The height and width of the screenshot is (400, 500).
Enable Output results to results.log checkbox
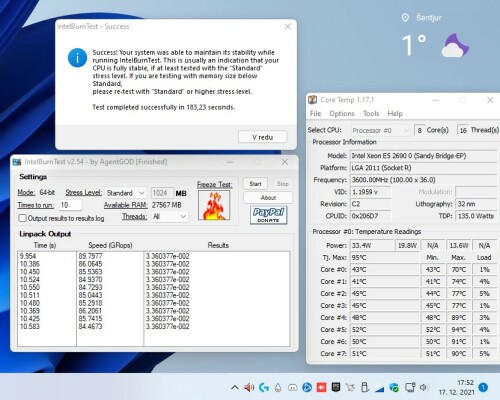22,218
